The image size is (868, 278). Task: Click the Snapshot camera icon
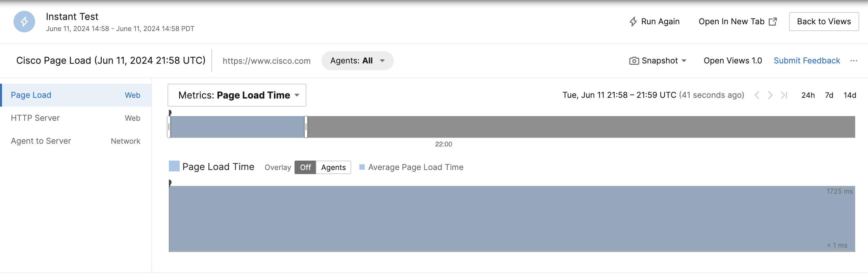click(x=634, y=61)
